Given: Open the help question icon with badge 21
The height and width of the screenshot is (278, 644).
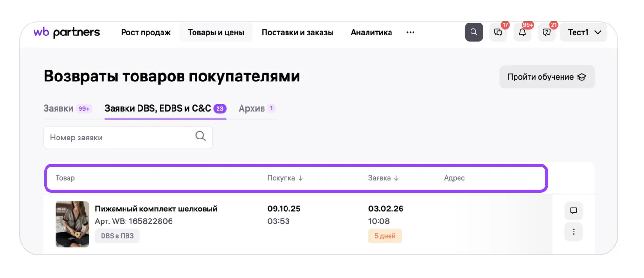Looking at the screenshot, I should 546,33.
